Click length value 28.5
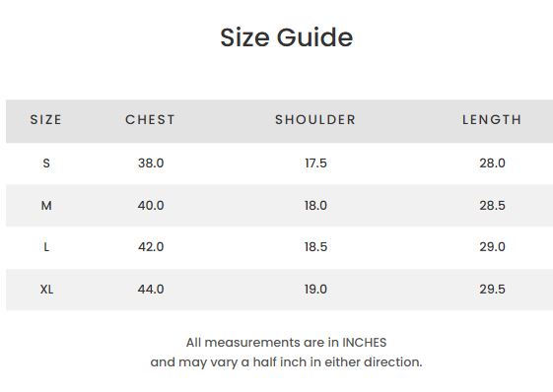This screenshot has height=392, width=553. tap(492, 205)
